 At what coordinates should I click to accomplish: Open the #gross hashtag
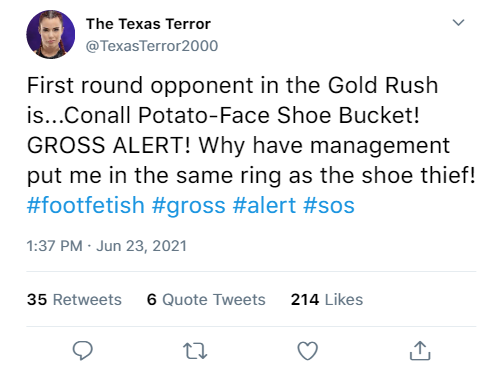pyautogui.click(x=189, y=206)
